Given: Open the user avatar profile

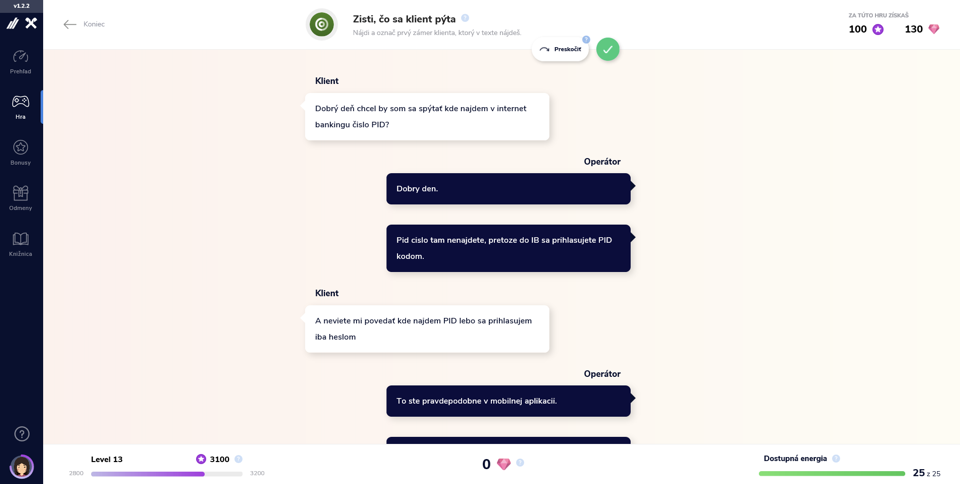Looking at the screenshot, I should tap(22, 467).
